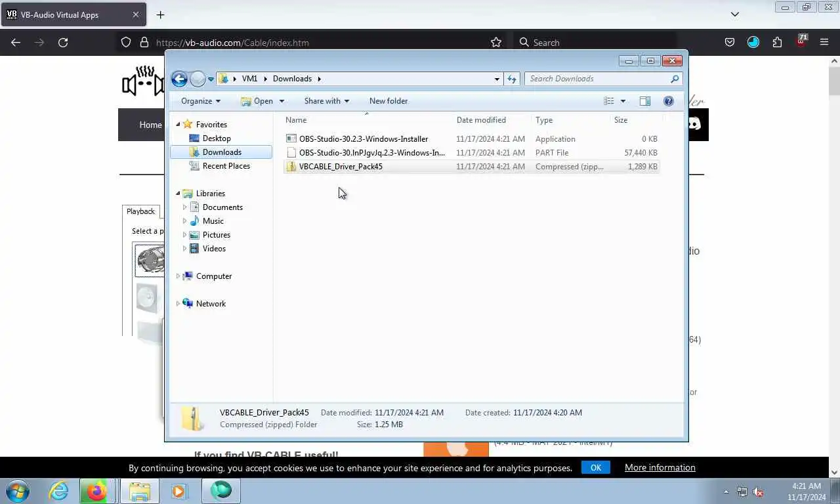Image resolution: width=840 pixels, height=504 pixels.
Task: Open Recent Places
Action: coord(226,166)
